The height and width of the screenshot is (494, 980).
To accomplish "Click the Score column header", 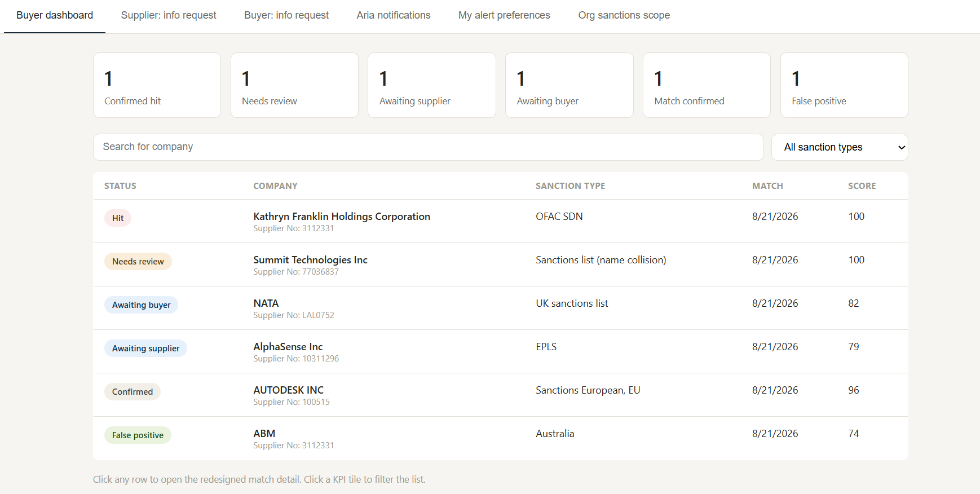I will (862, 186).
